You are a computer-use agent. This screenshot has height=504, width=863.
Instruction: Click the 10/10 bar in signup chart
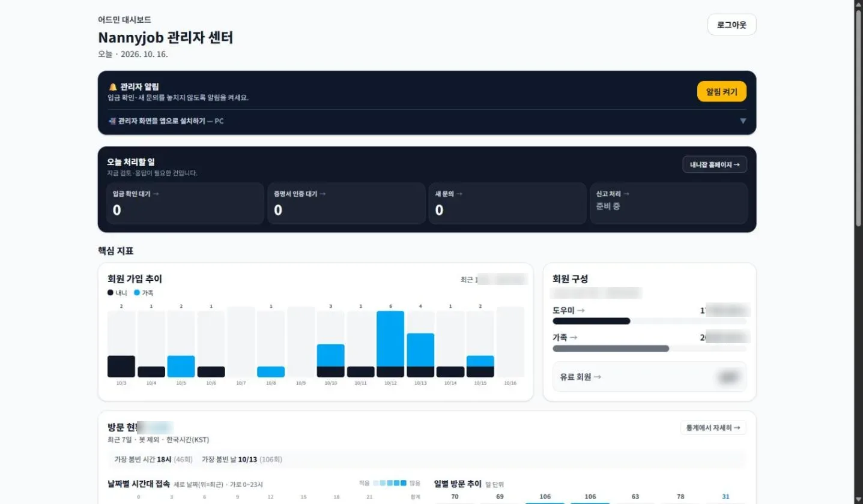coord(330,361)
